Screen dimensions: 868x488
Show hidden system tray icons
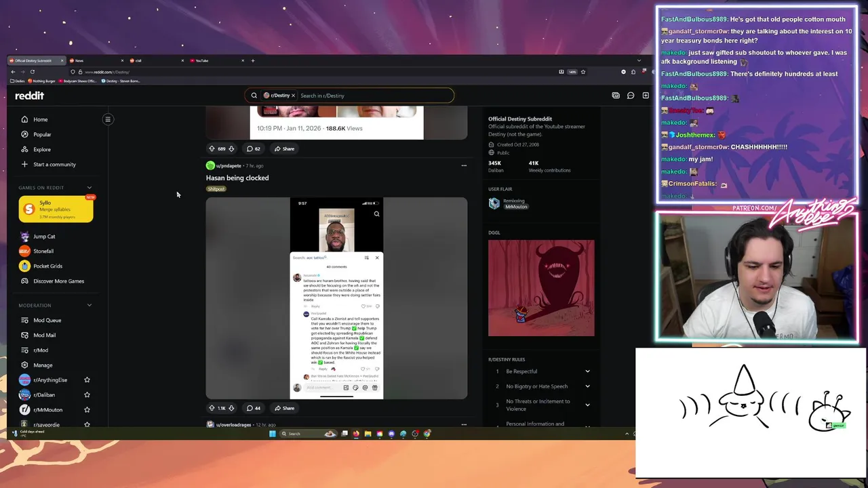(627, 434)
